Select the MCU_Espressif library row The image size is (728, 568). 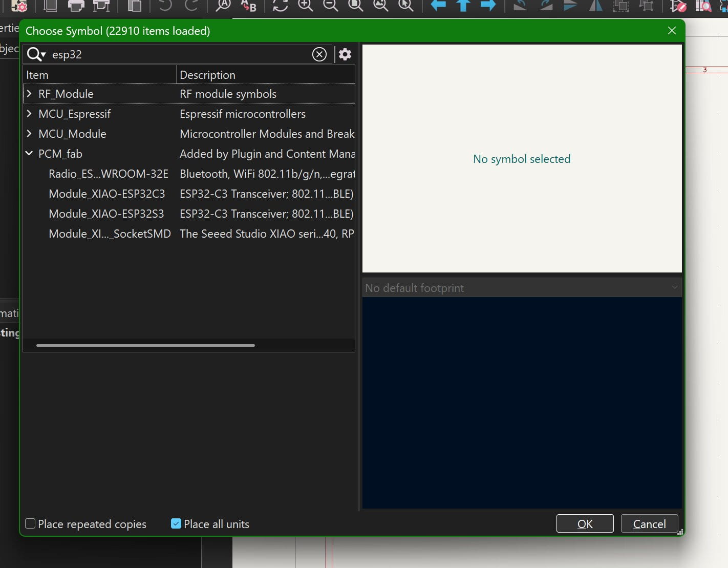pos(189,114)
